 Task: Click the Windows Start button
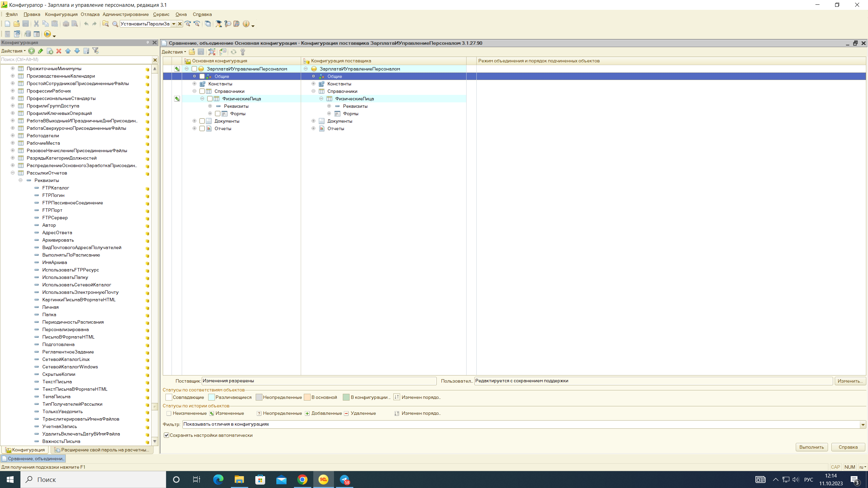click(10, 480)
